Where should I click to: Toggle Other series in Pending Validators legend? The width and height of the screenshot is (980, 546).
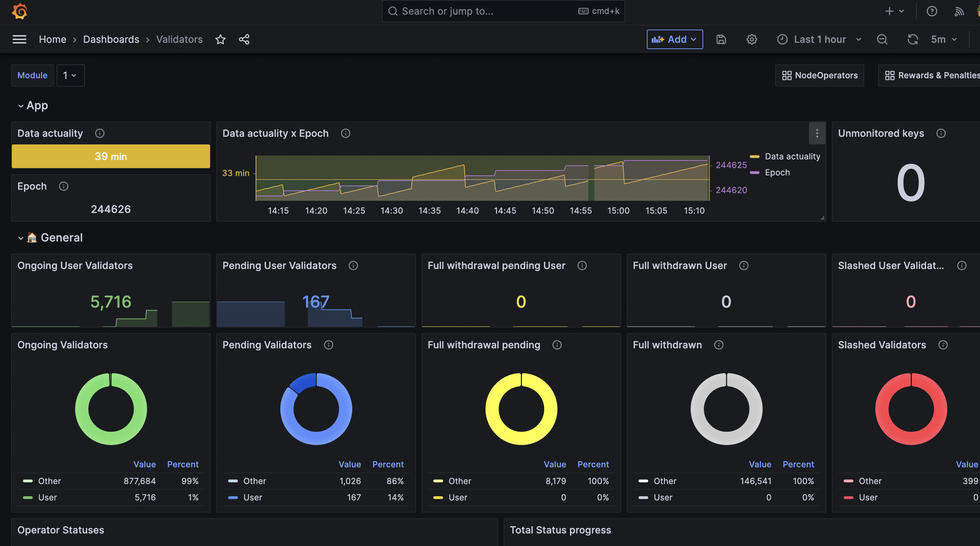(255, 481)
